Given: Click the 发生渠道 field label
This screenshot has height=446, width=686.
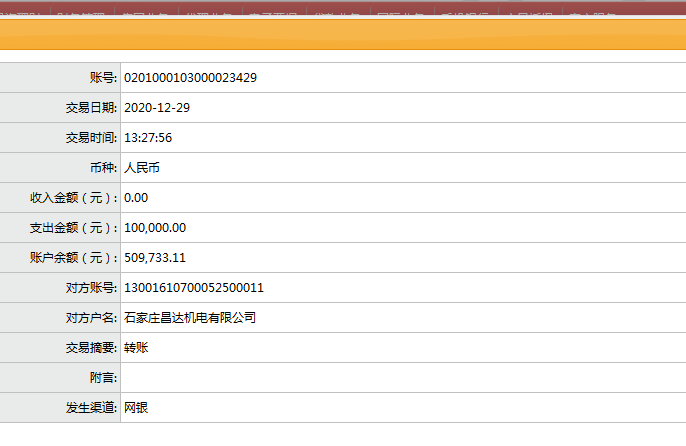Looking at the screenshot, I should (x=91, y=408).
